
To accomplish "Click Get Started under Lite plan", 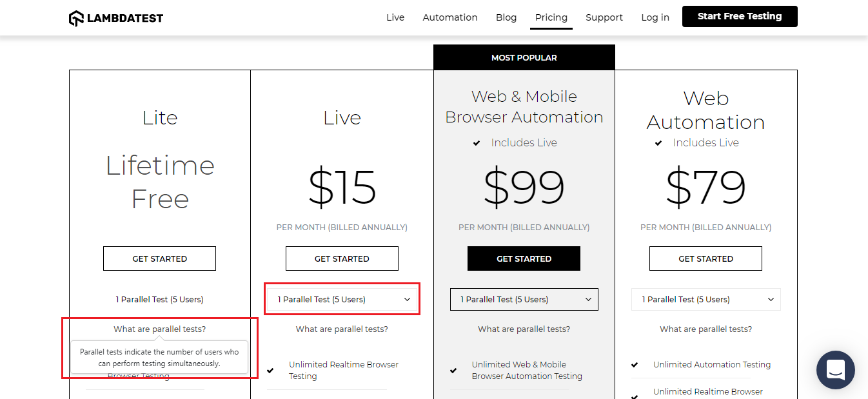I will click(x=159, y=258).
